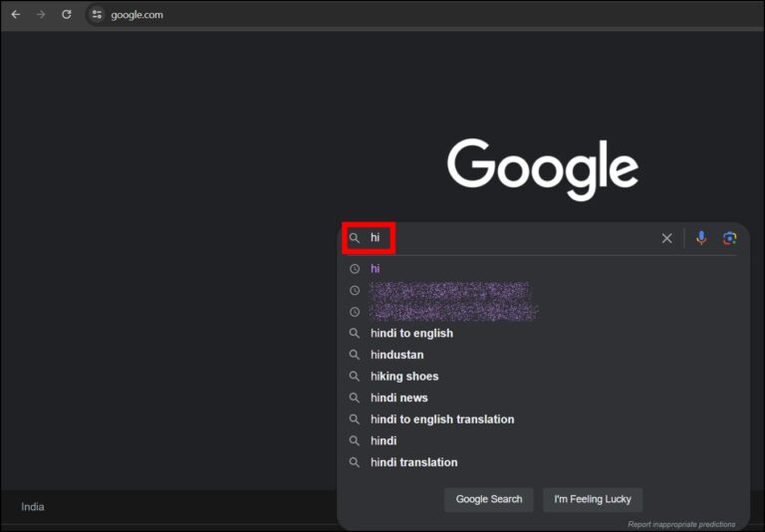This screenshot has width=765, height=532.
Task: Click the magnifier icon beside 'hindustan'
Action: pos(355,355)
